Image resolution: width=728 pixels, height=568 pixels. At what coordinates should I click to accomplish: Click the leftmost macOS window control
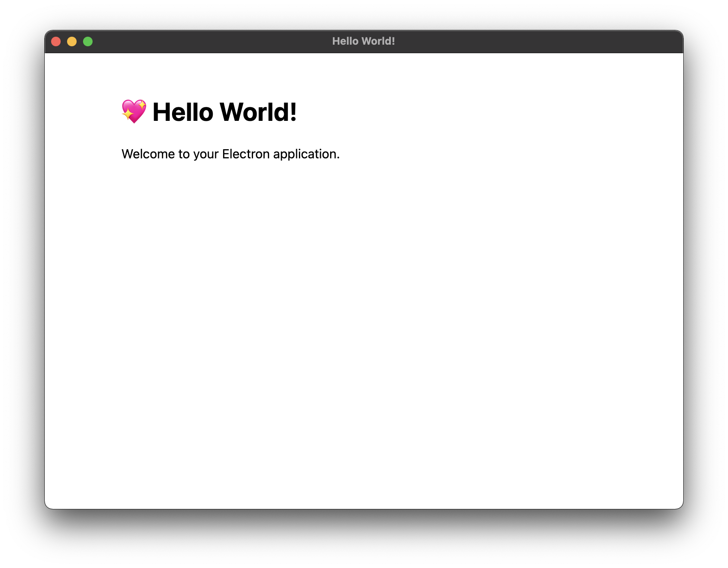click(57, 41)
